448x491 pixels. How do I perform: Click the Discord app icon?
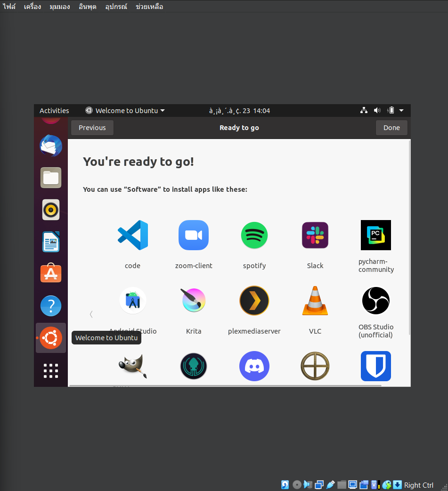(254, 366)
